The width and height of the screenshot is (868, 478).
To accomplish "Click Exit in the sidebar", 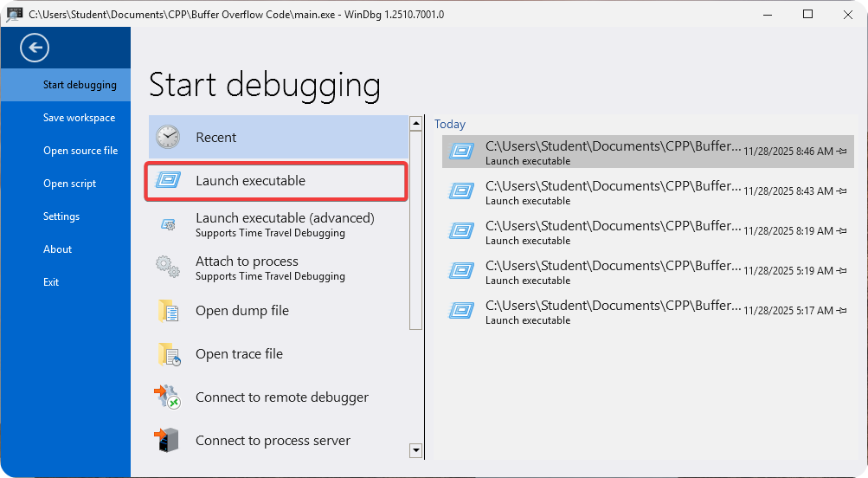I will [51, 282].
